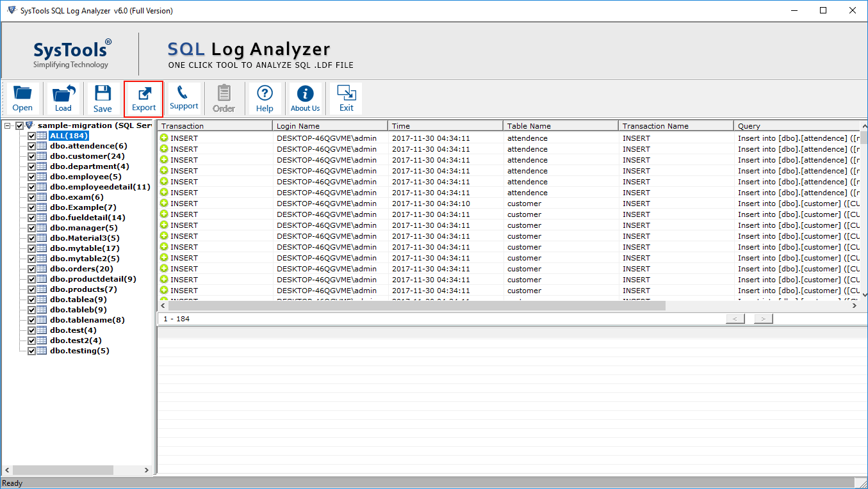Screen dimensions: 868x489
Task: Toggle the dbo.orders(20) checkbox
Action: pyautogui.click(x=31, y=269)
